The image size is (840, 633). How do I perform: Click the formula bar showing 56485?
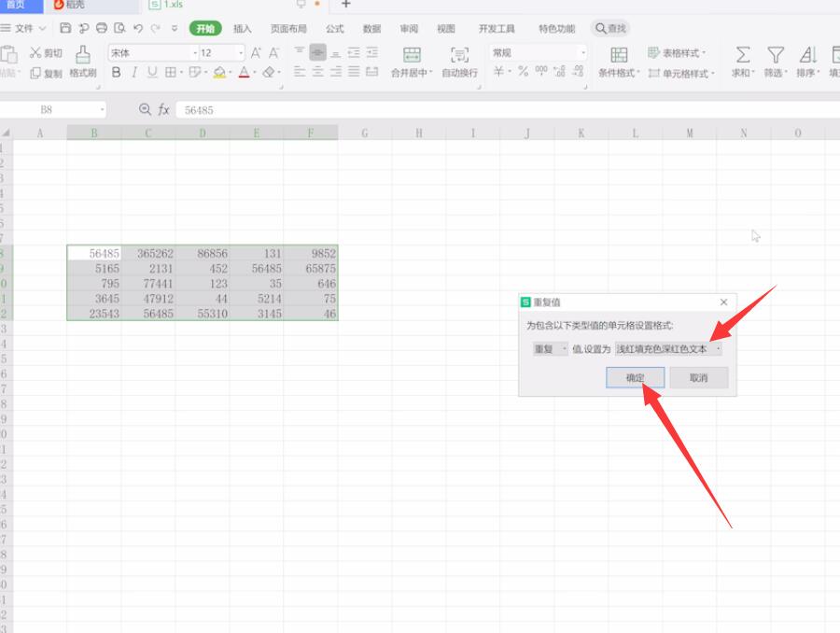tap(506, 110)
